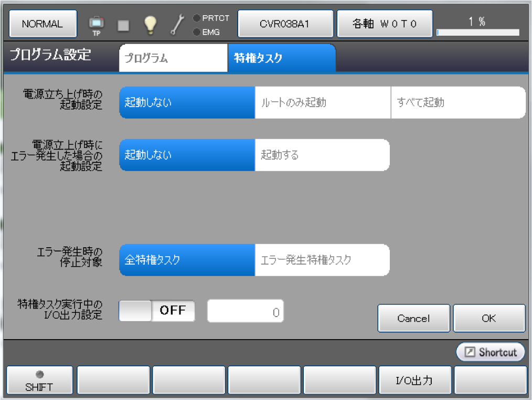Image resolution: width=532 pixels, height=400 pixels.
Task: Select すべて起動 startup option
Action: pyautogui.click(x=457, y=102)
